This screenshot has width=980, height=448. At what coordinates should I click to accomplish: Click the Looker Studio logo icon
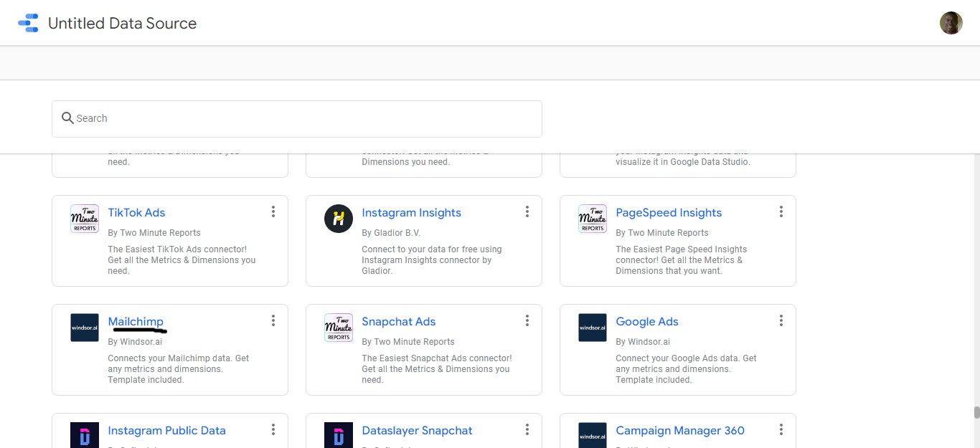tap(28, 23)
